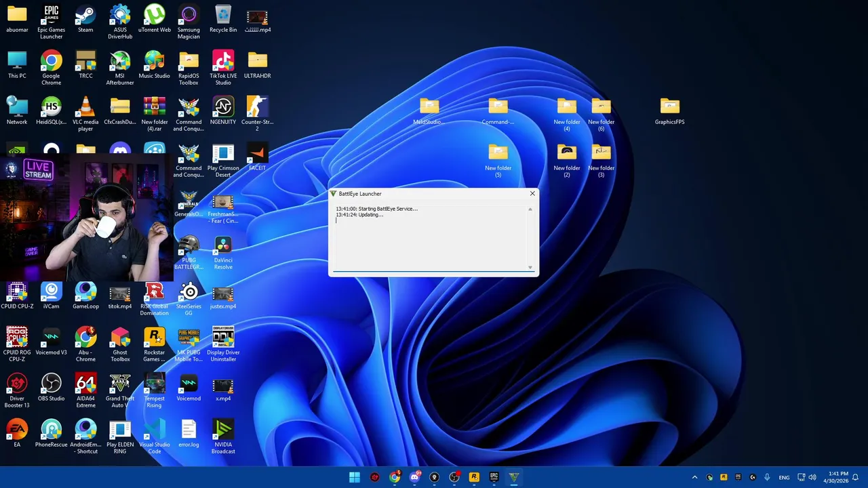The image size is (868, 488).
Task: Select the NGENUITY desktop icon
Action: point(223,110)
